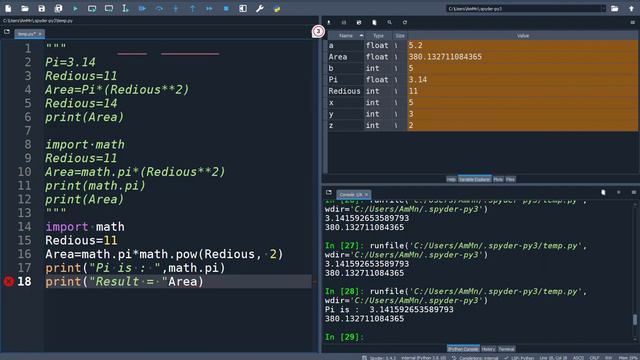Sort variables by the Type column
Screen dimensions: 640x360
(x=378, y=36)
